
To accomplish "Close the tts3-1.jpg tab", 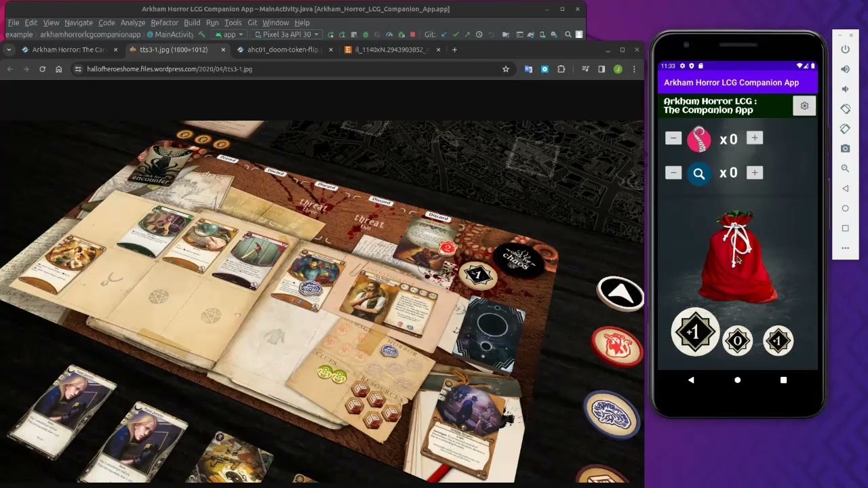I will [224, 49].
